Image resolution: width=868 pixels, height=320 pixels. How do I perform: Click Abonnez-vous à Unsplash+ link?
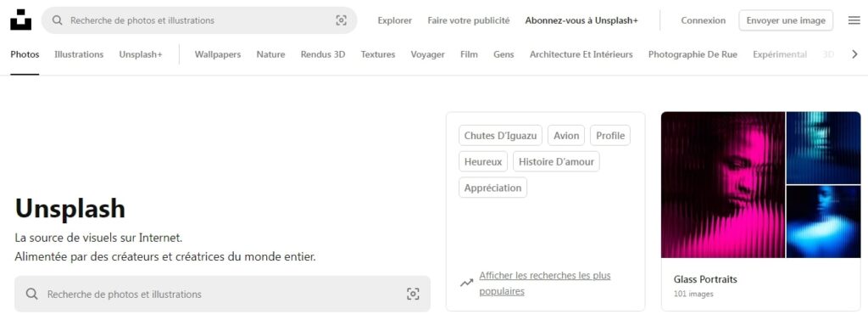(581, 20)
